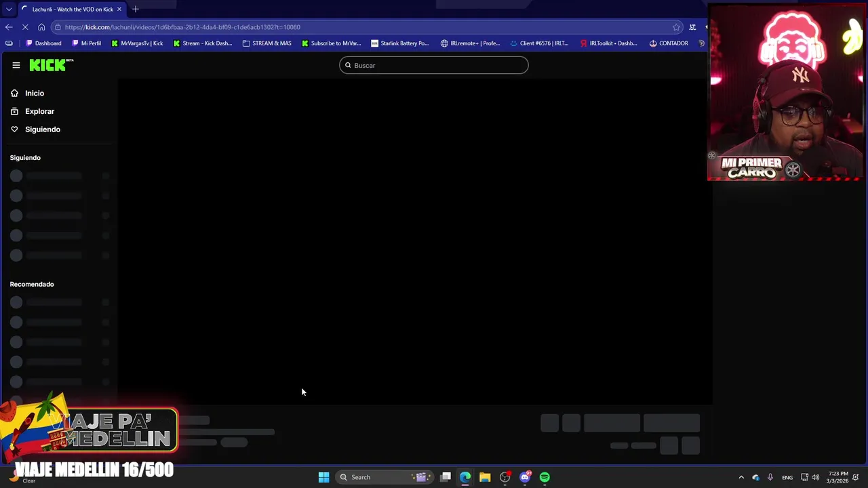Open Task View on the taskbar
Image resolution: width=868 pixels, height=488 pixels.
click(x=446, y=477)
